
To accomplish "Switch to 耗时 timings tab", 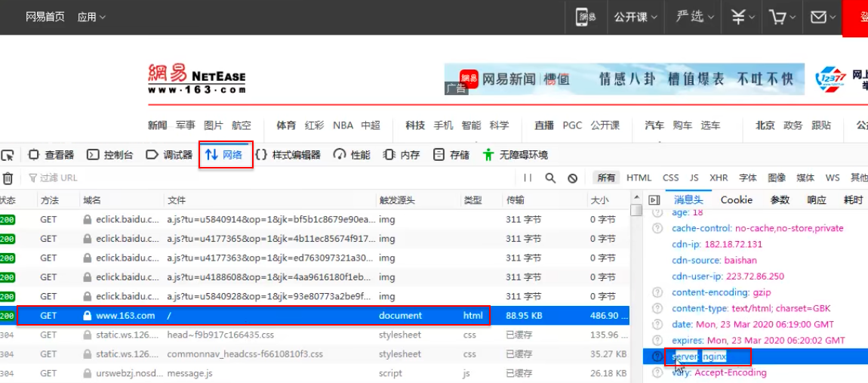I will [853, 200].
